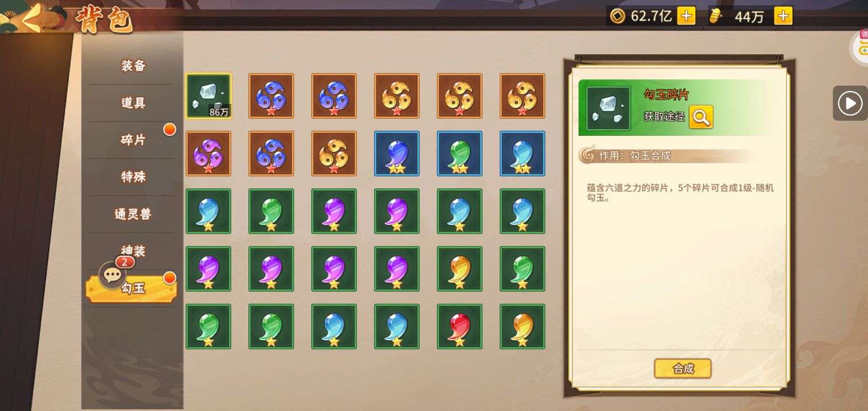The image size is (868, 411).
Task: Click the gold coin icon beside 62.7亿
Action: (x=617, y=17)
